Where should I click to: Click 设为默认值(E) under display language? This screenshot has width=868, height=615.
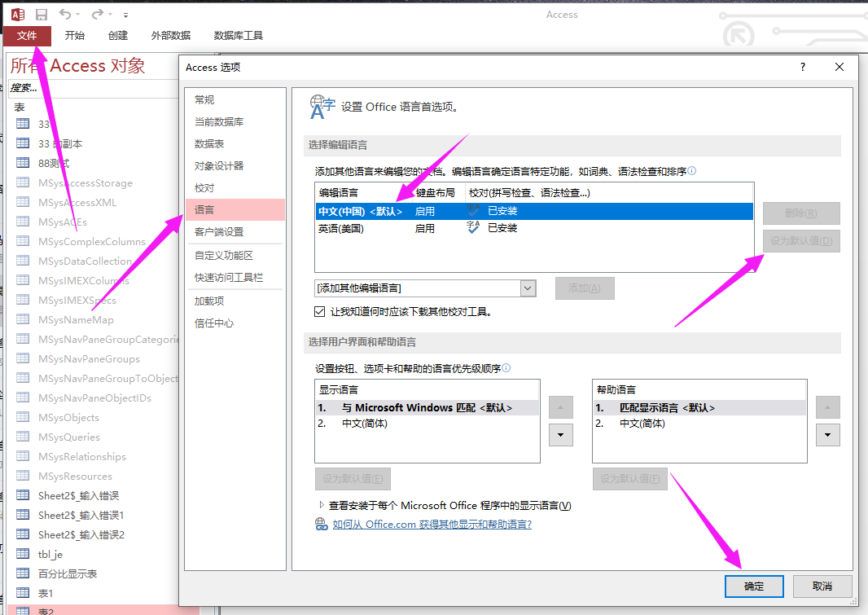tap(353, 479)
